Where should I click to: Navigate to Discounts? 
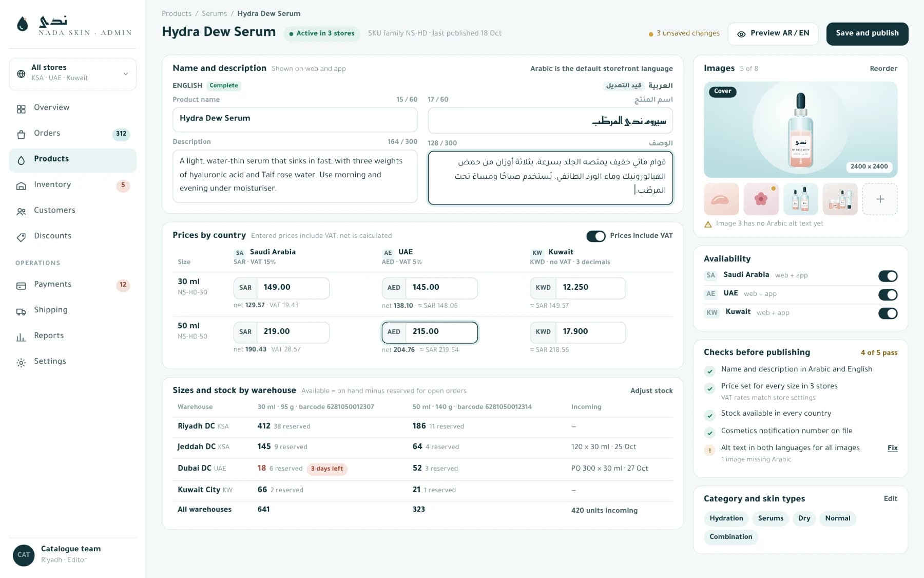73,236
